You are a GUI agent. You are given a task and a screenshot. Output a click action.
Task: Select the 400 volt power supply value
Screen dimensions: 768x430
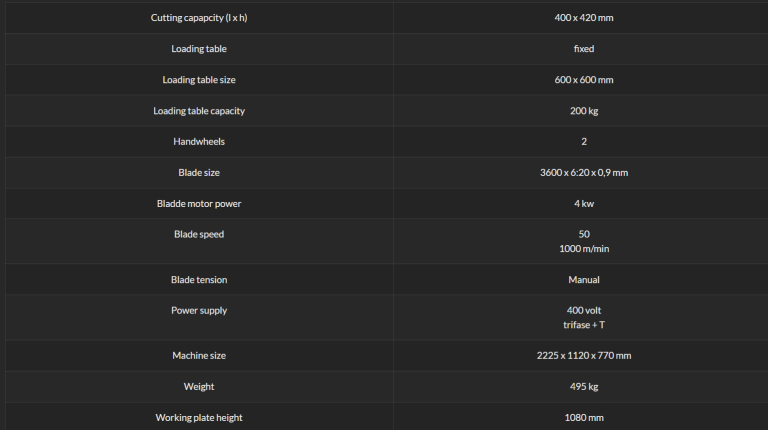pos(584,311)
